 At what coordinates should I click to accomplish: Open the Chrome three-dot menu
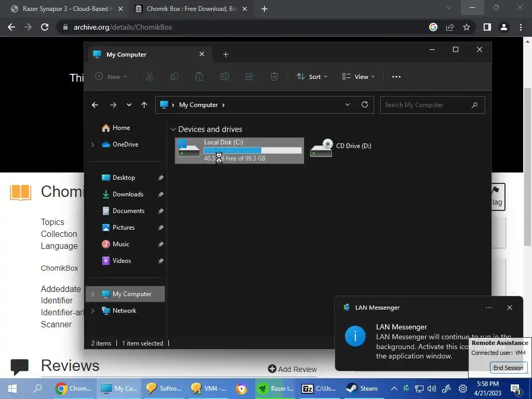pos(521,27)
